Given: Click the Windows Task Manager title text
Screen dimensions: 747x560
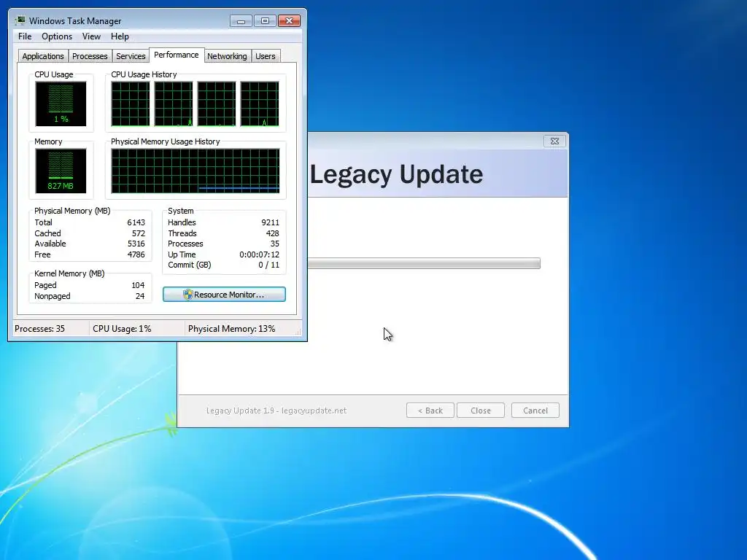Looking at the screenshot, I should coord(75,21).
